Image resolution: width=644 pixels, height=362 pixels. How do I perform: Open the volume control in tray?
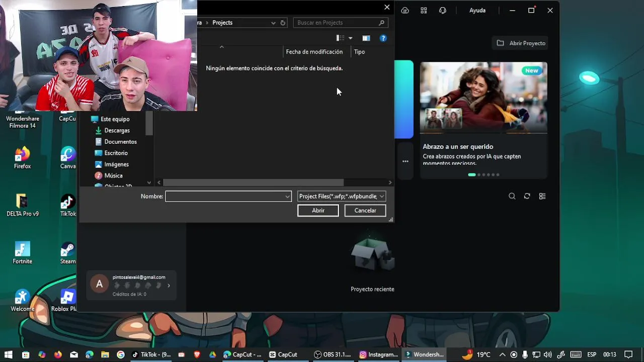click(x=548, y=354)
